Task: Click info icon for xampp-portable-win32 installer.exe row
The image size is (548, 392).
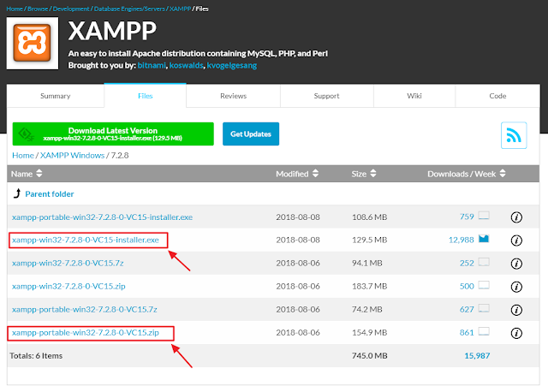Action: pos(516,217)
